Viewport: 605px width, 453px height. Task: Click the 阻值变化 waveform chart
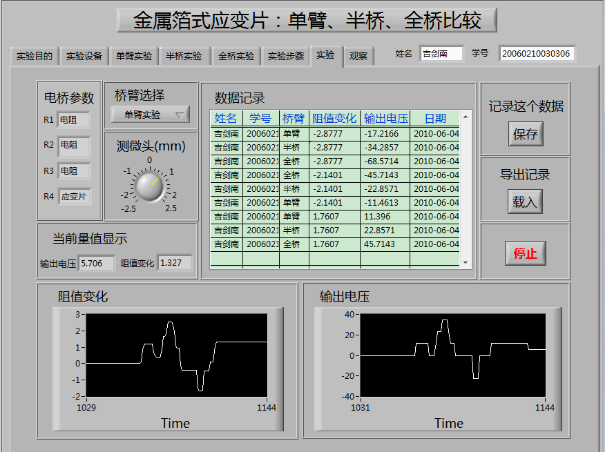(176, 355)
